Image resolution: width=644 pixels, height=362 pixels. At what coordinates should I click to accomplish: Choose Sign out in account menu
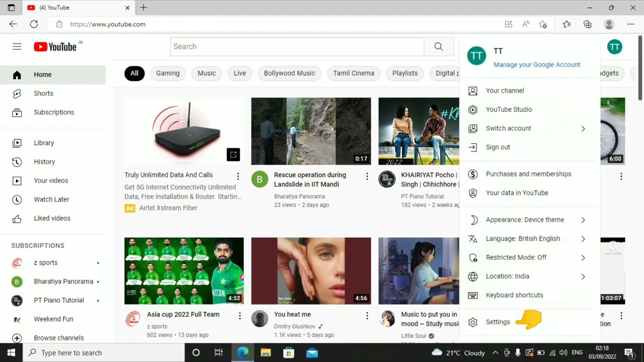click(x=527, y=147)
